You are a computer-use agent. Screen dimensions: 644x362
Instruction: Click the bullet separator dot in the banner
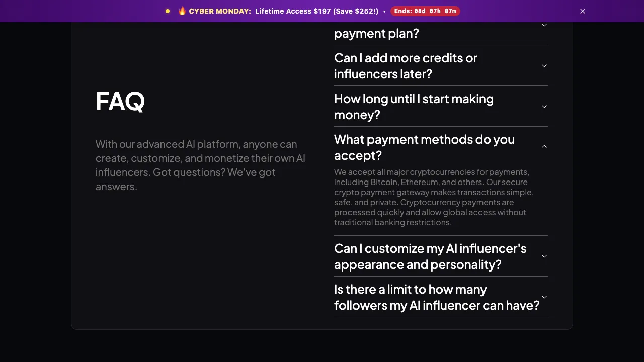(x=384, y=11)
